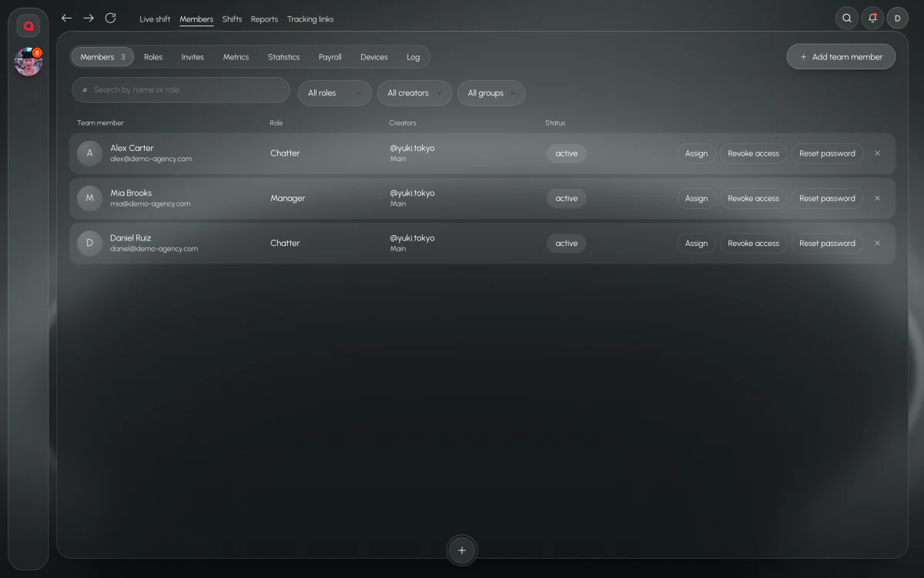Viewport: 924px width, 578px height.
Task: Click Reset password for Mia Brooks
Action: pos(827,198)
